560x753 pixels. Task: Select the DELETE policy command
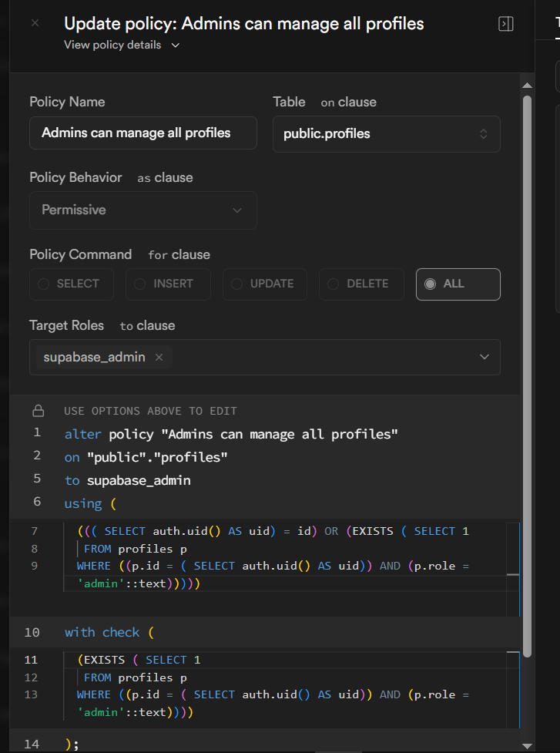tap(361, 284)
